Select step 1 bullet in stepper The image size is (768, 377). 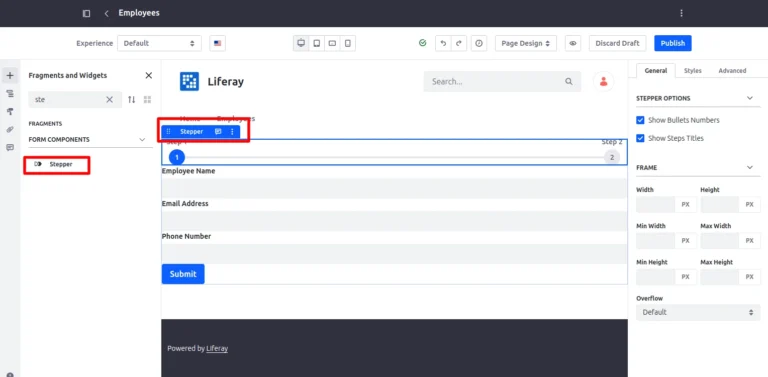point(177,157)
